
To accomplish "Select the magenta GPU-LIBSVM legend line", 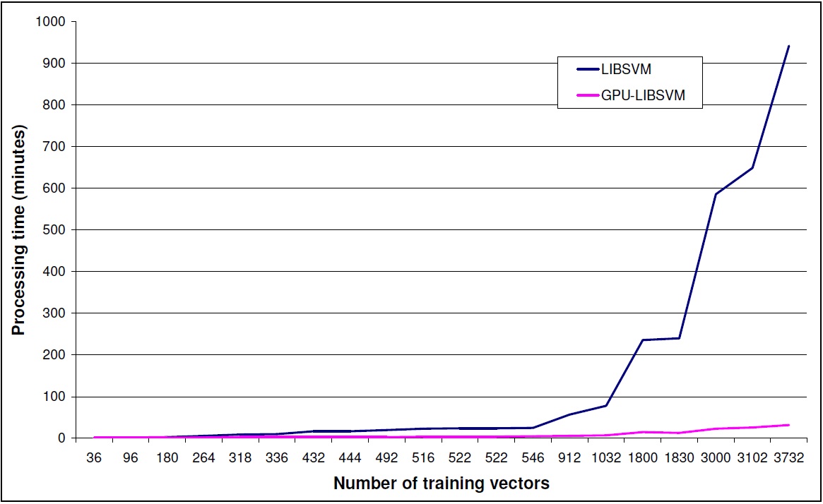I will (588, 95).
